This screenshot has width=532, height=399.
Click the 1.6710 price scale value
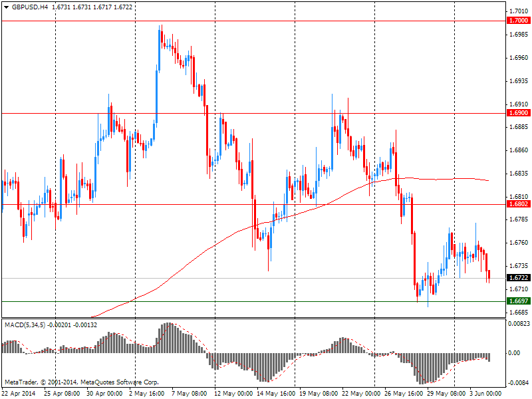(x=519, y=289)
